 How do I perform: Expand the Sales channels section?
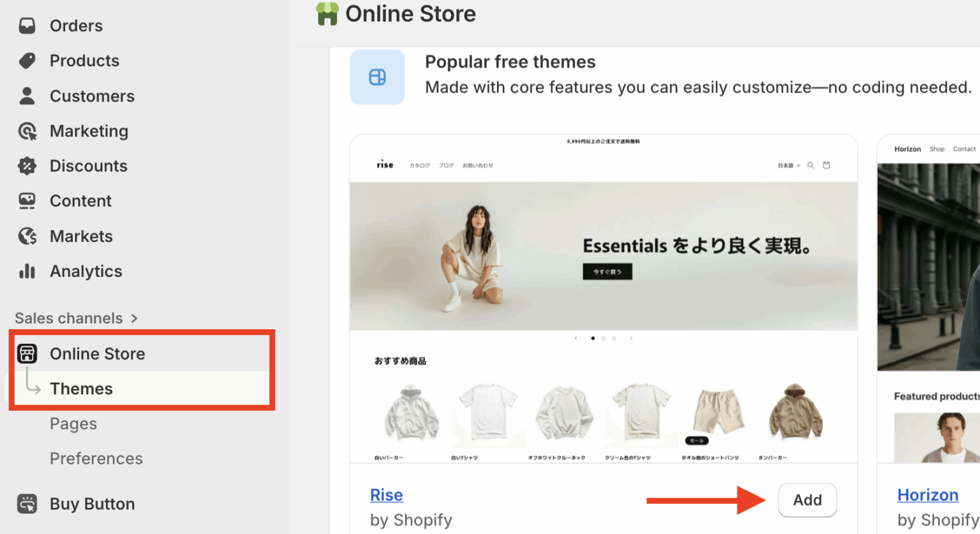pyautogui.click(x=75, y=318)
